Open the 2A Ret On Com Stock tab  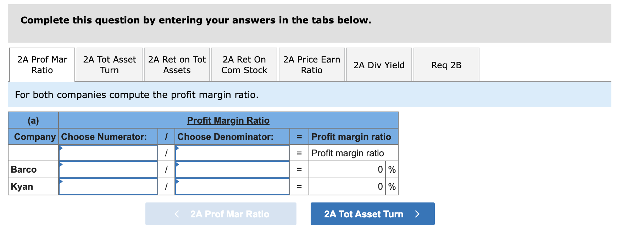click(x=244, y=64)
